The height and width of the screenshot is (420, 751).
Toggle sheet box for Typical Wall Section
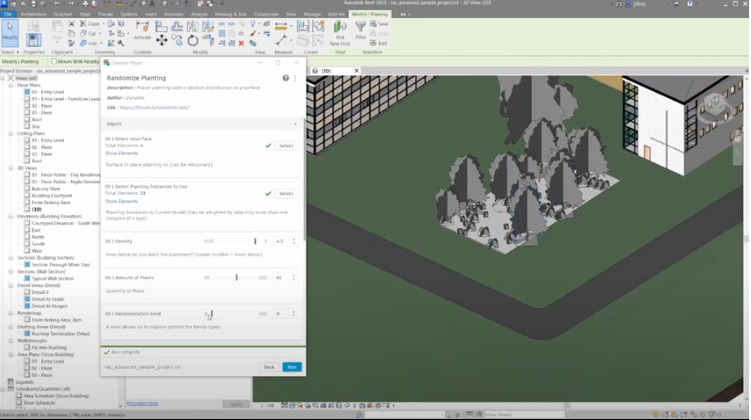pos(27,278)
